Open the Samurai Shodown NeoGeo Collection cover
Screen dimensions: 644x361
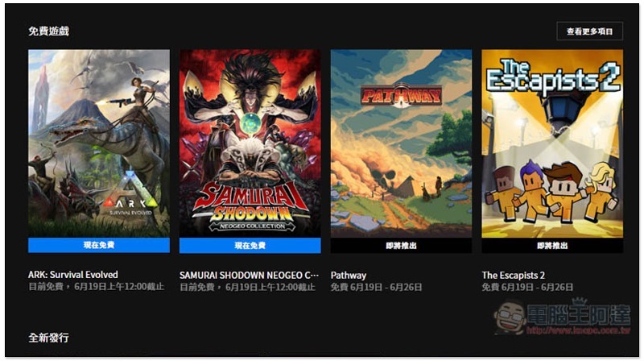(250, 143)
